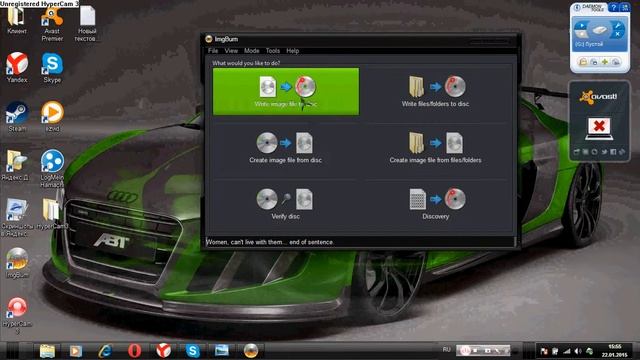Open File Explorer from the taskbar

click(47, 351)
